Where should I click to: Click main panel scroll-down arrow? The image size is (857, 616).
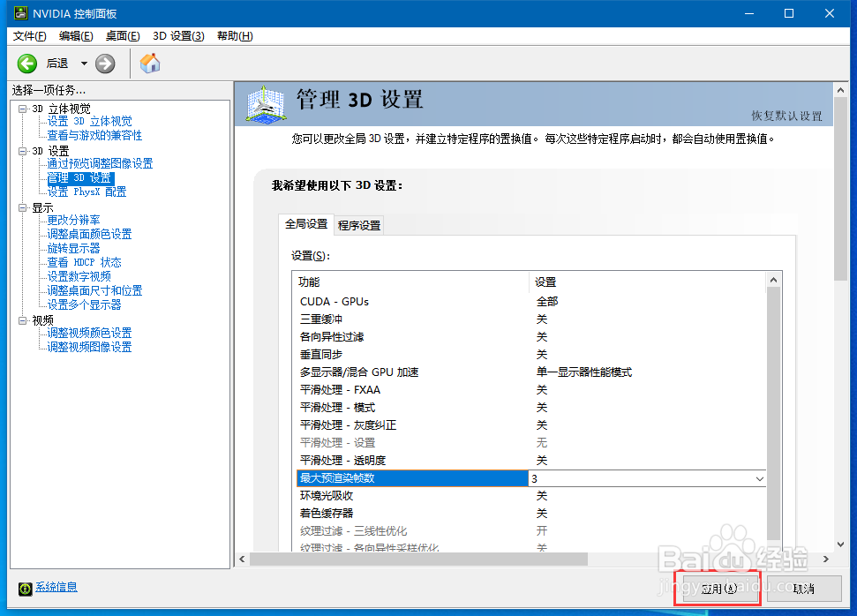click(840, 545)
